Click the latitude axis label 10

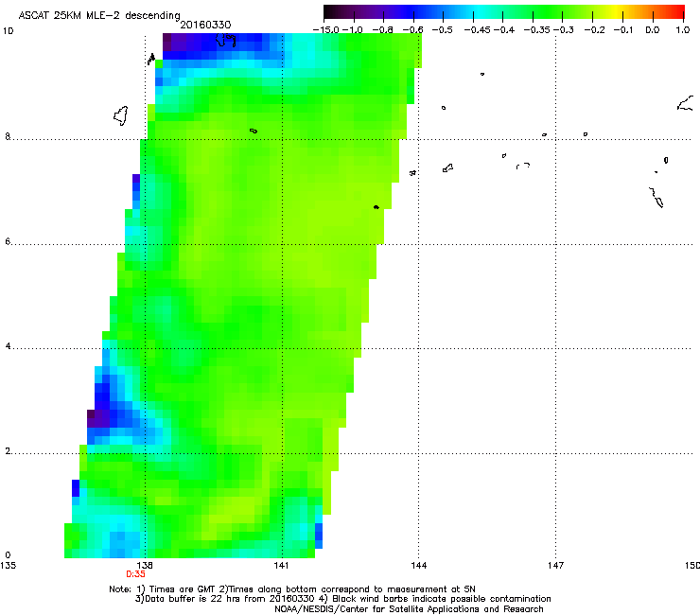tap(9, 31)
